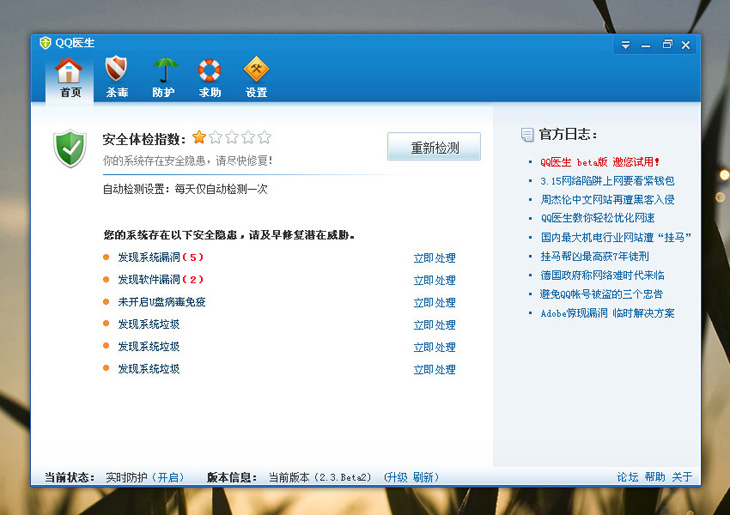Click the QQ医生 title bar logo icon
The height and width of the screenshot is (515, 730).
coord(45,43)
